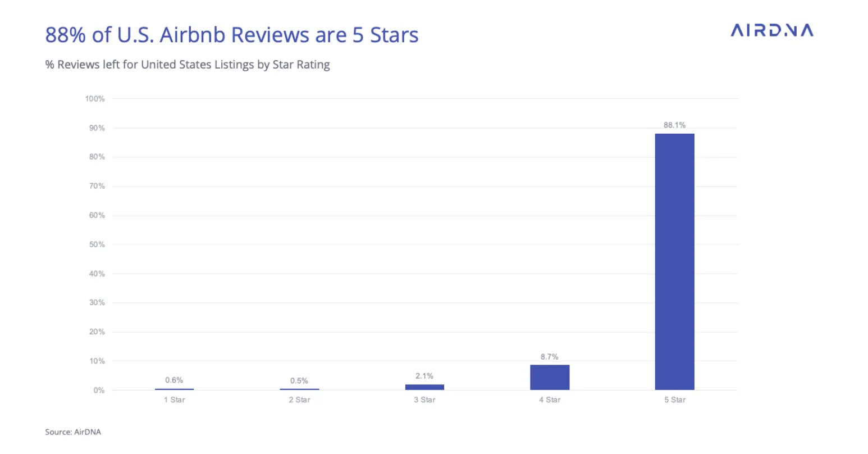Click the 90% y-axis label

(x=97, y=128)
